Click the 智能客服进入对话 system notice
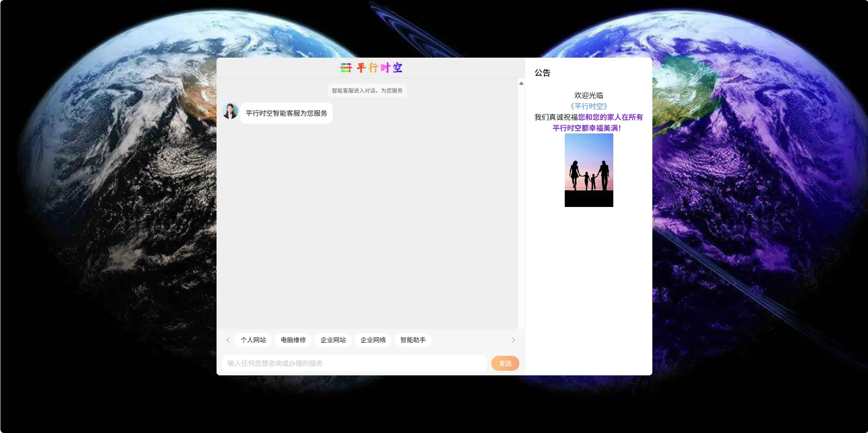The image size is (868, 433). [366, 90]
